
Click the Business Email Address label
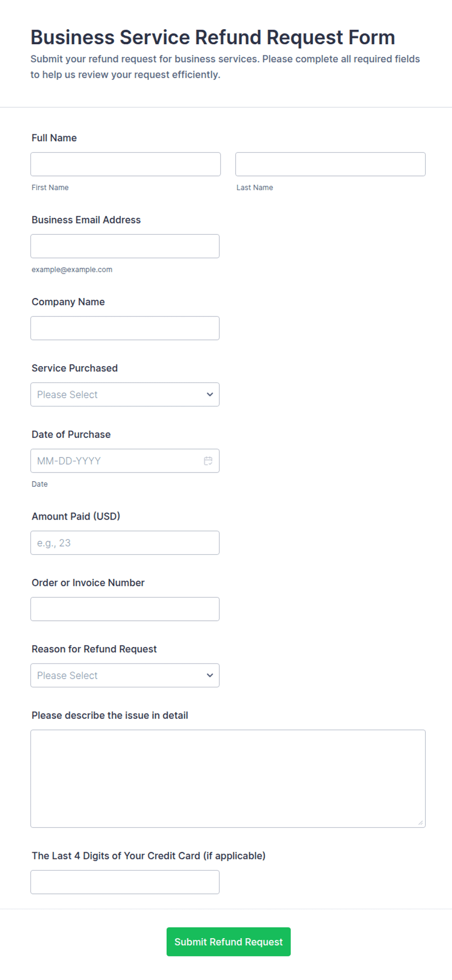point(86,220)
